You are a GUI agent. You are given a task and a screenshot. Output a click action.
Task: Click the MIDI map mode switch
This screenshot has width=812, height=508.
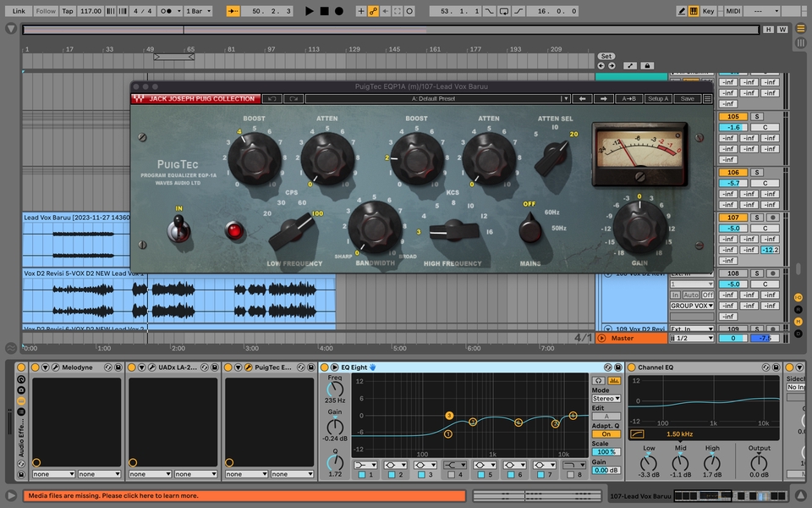[x=732, y=11]
